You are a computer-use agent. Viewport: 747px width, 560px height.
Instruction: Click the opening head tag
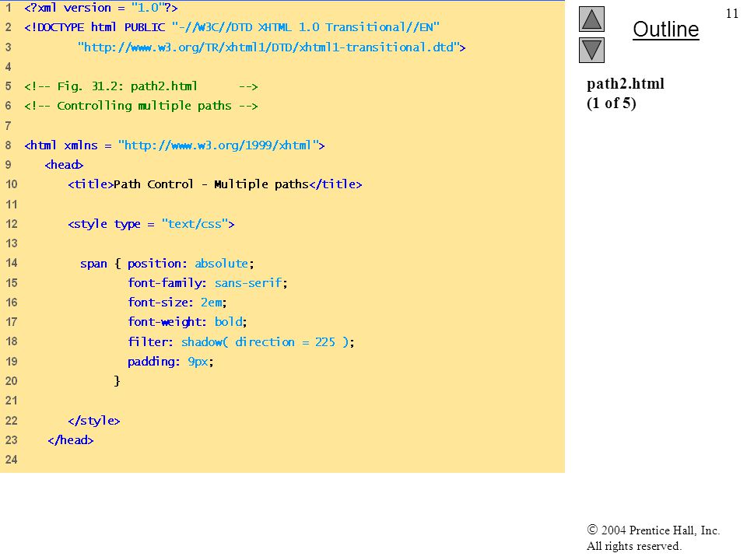(64, 165)
